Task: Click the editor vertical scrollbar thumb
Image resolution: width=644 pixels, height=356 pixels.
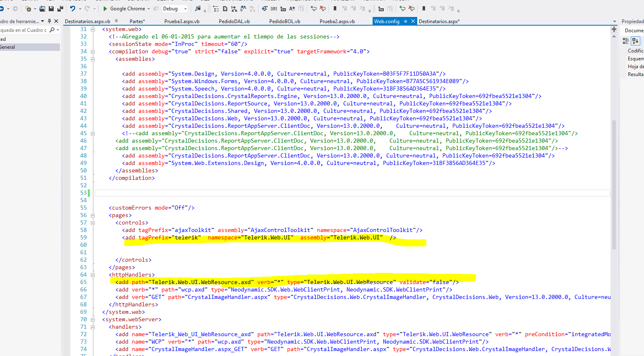Action: pos(614,184)
